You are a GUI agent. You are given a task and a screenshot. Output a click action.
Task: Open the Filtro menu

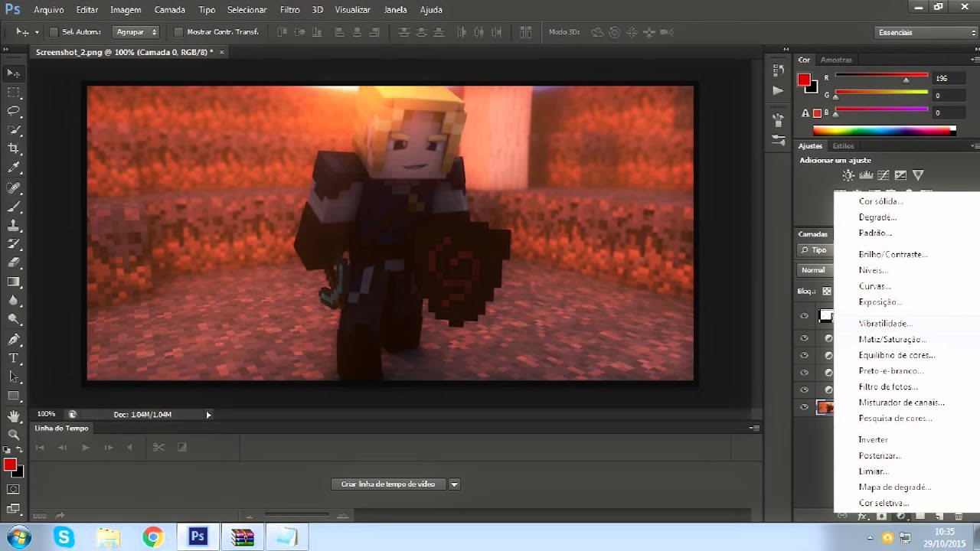point(289,10)
